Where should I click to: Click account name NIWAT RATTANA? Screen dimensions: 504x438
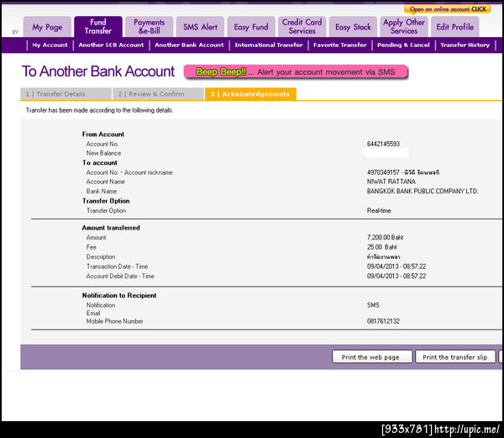[x=391, y=182]
